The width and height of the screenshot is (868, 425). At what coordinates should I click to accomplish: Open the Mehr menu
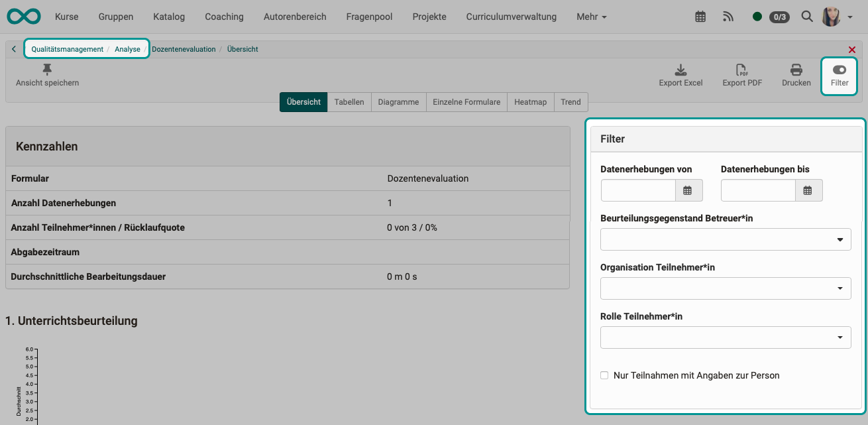pyautogui.click(x=590, y=17)
